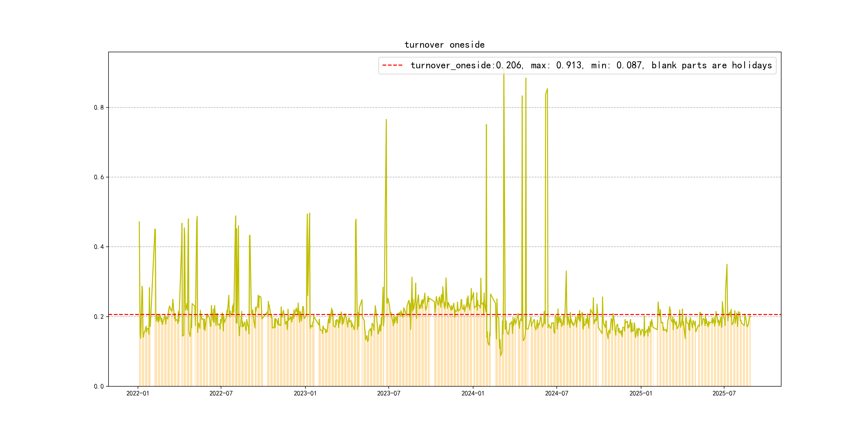Select the 2023-07 x-axis date label
868x434 pixels.
388,394
